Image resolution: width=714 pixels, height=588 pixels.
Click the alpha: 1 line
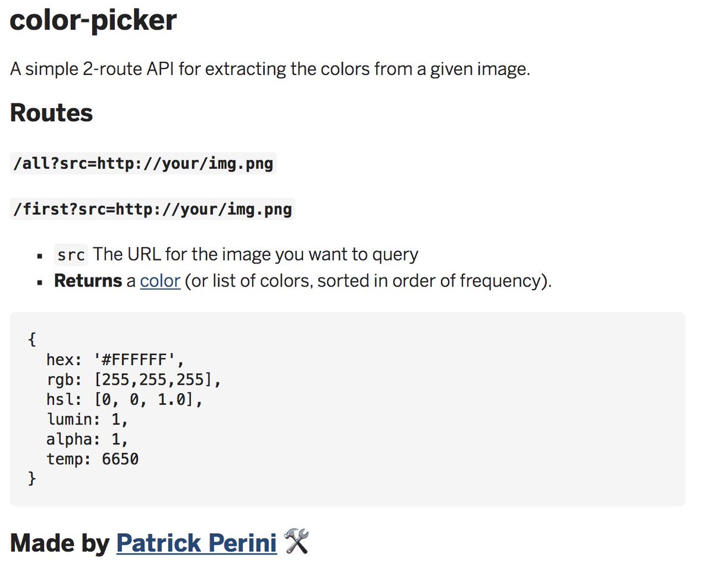click(87, 439)
